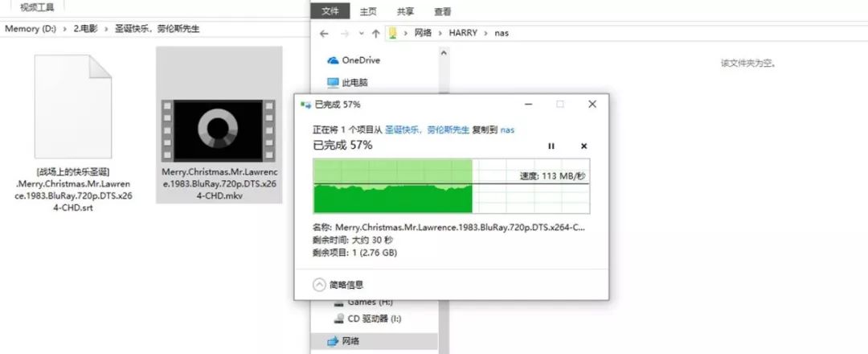Click the network location icon in address bar
This screenshot has height=354, width=868.
392,33
